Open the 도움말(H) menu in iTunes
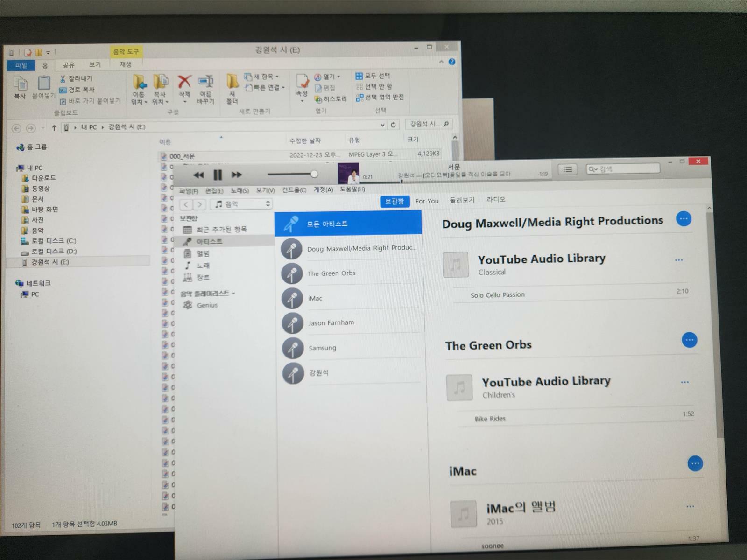This screenshot has height=560, width=747. tap(352, 189)
